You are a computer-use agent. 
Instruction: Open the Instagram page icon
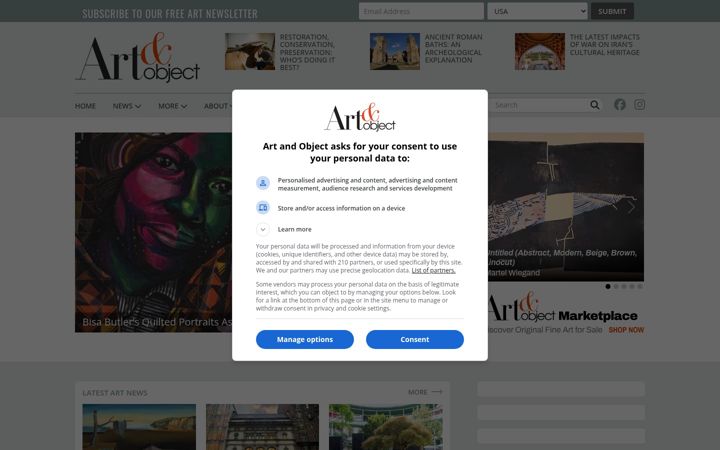pos(640,105)
